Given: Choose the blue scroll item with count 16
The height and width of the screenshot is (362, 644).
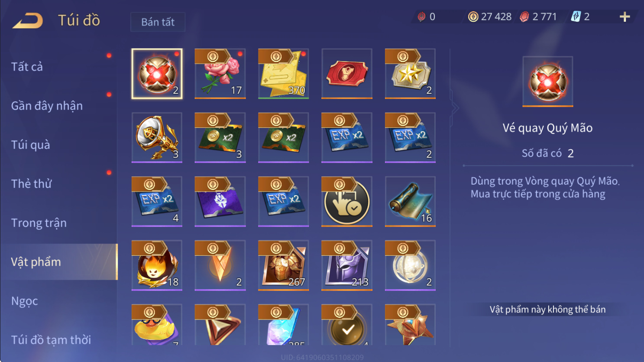Looking at the screenshot, I should pos(410,201).
